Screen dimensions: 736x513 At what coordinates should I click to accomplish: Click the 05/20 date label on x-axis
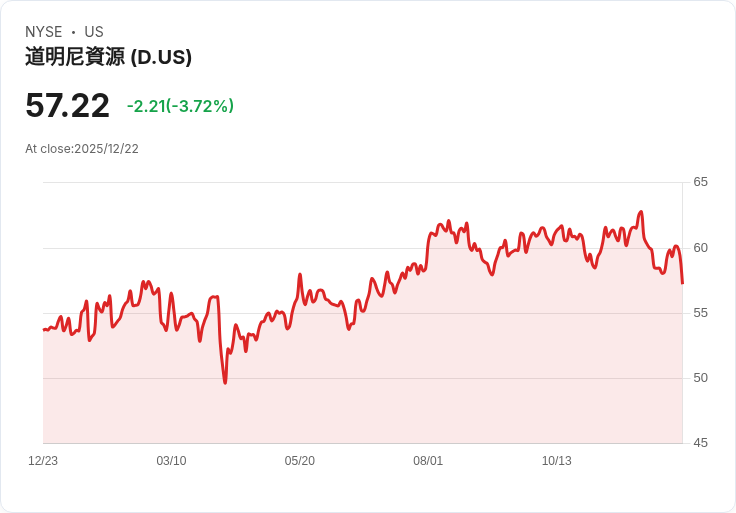(299, 461)
